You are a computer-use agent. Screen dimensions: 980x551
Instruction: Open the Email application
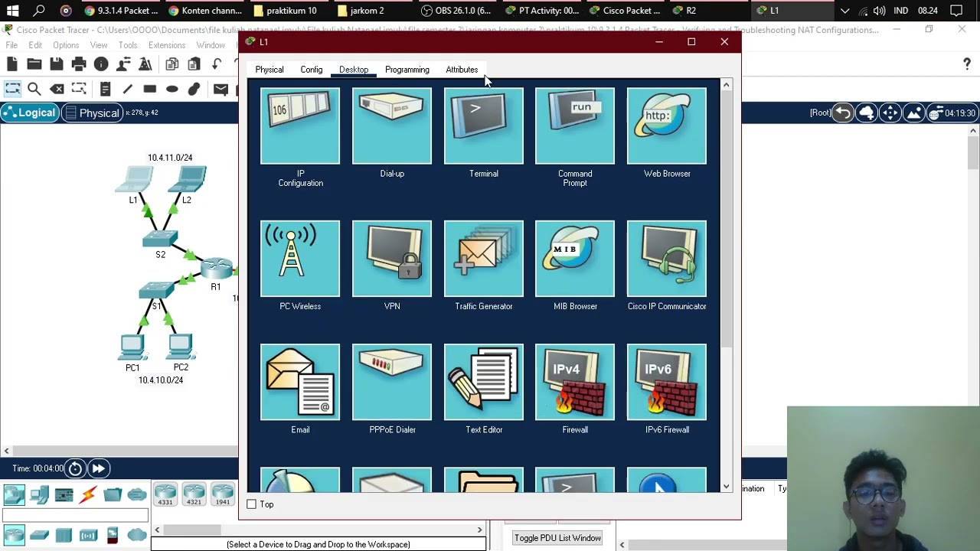(300, 382)
